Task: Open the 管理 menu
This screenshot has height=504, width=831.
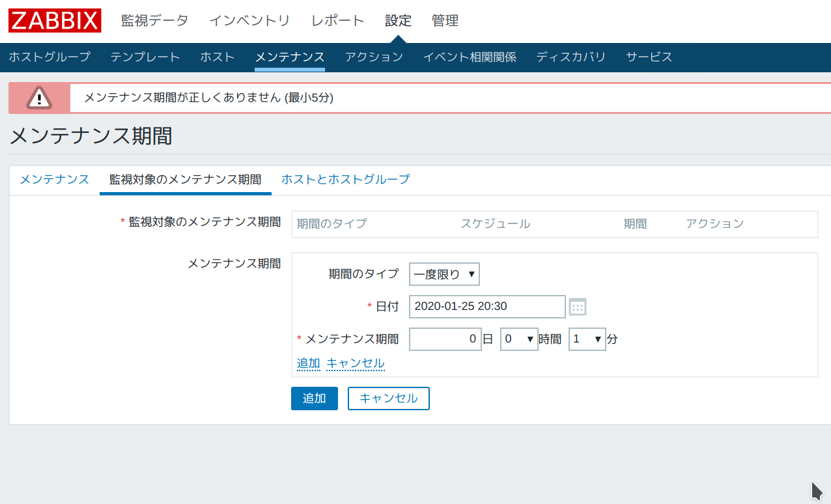Action: tap(445, 21)
